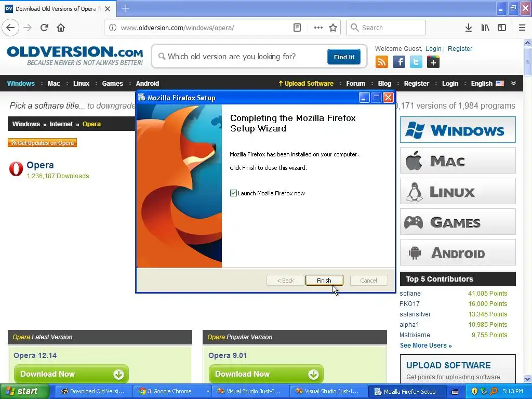
Task: Click the OldVersion.com site logo
Action: (x=75, y=56)
